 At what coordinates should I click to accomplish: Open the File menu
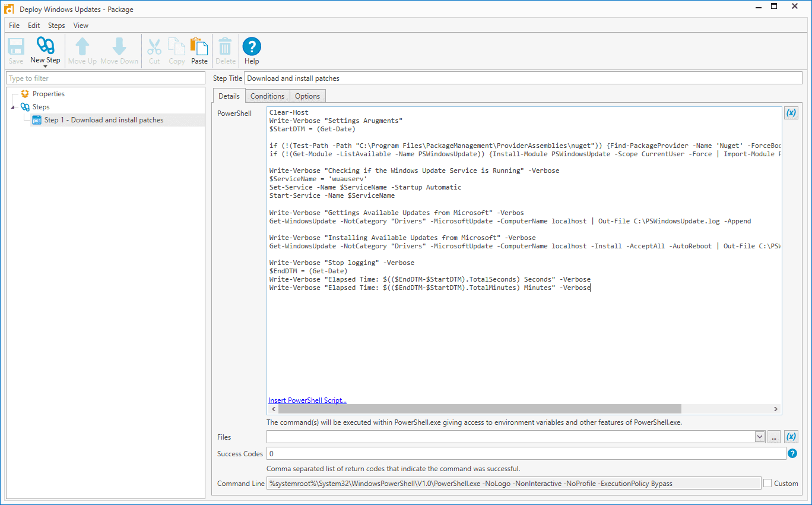click(14, 26)
